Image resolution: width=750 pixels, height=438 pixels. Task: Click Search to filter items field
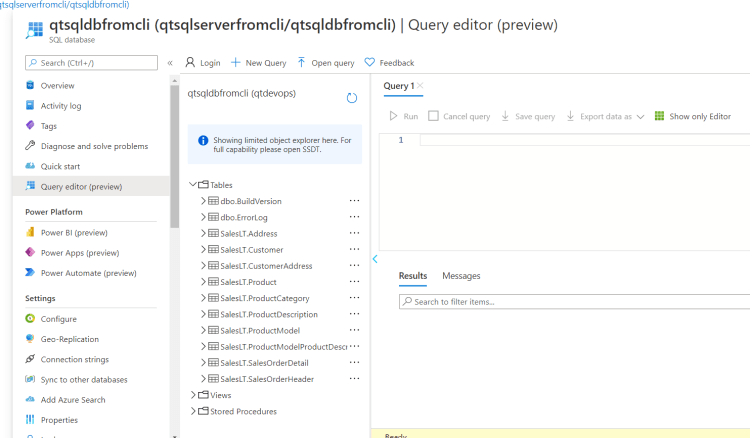click(x=574, y=302)
